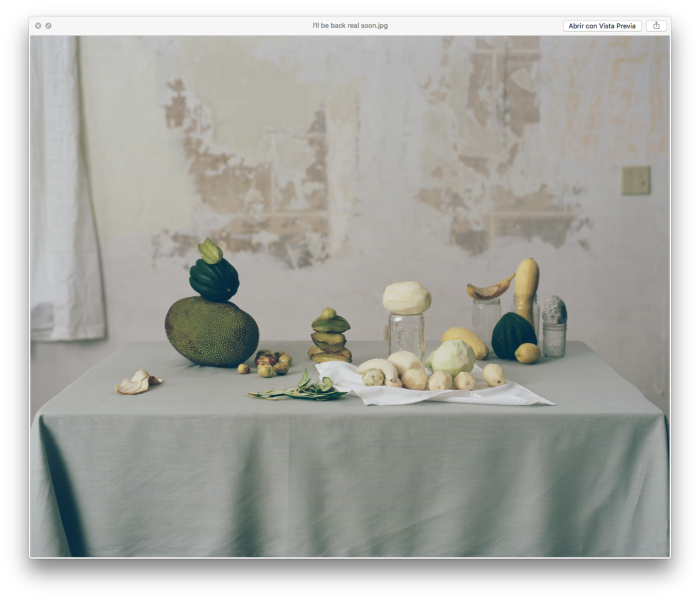700x600 pixels.
Task: Click the dark green squash atop jackfruit
Action: 214,275
